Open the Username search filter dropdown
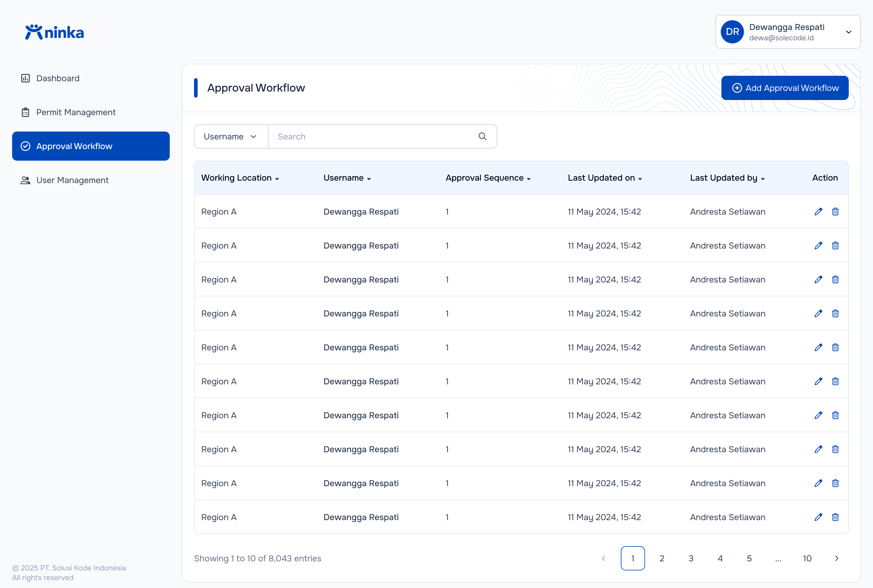873x588 pixels. pos(231,136)
